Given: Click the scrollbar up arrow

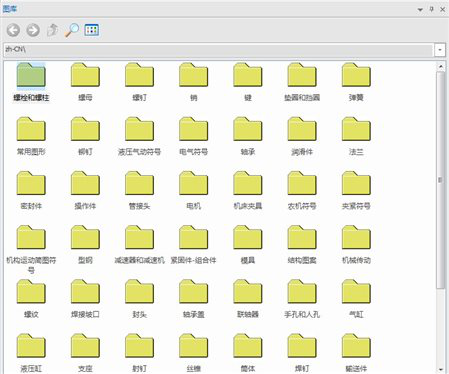Looking at the screenshot, I should pyautogui.click(x=441, y=66).
